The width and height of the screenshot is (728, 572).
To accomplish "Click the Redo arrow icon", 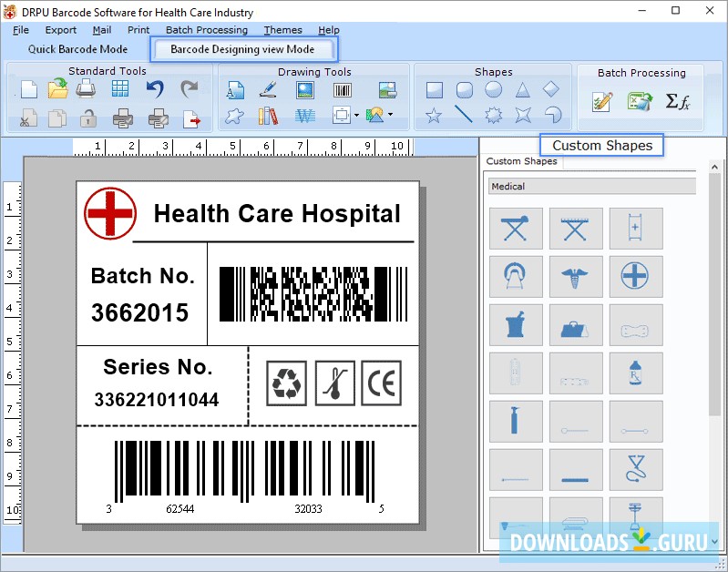I will point(189,88).
